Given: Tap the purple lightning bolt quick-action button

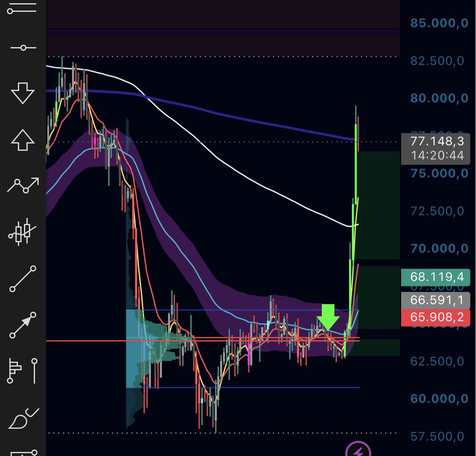Looking at the screenshot, I should tap(358, 449).
